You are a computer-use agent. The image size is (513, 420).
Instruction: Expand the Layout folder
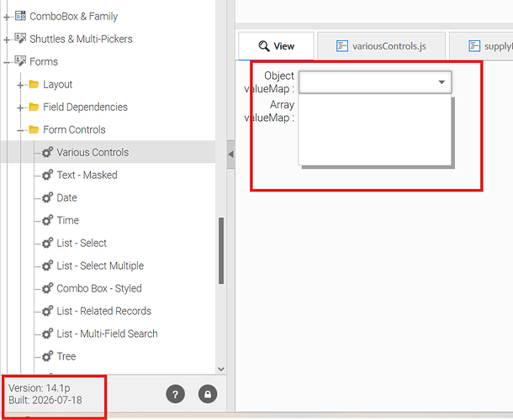(x=20, y=85)
